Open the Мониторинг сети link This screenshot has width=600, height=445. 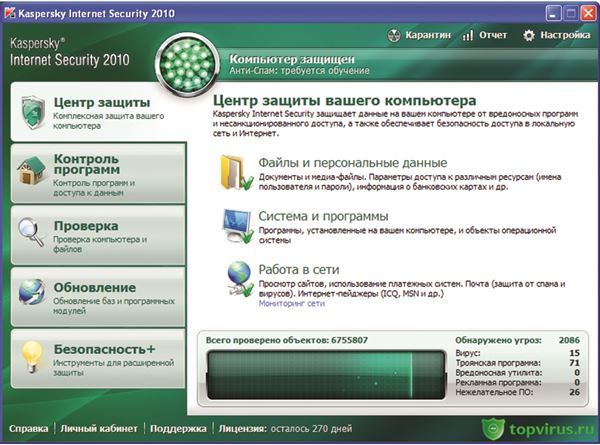pyautogui.click(x=292, y=303)
